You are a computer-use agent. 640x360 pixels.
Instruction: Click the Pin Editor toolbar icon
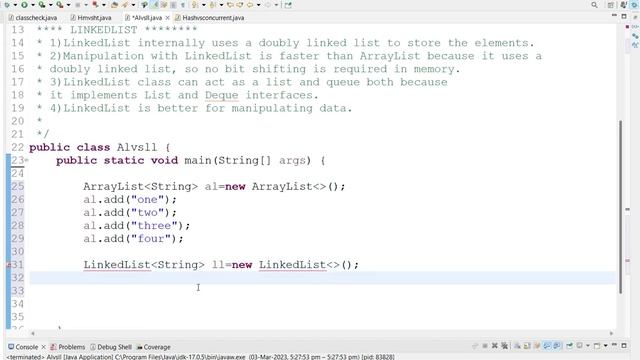[288, 5]
